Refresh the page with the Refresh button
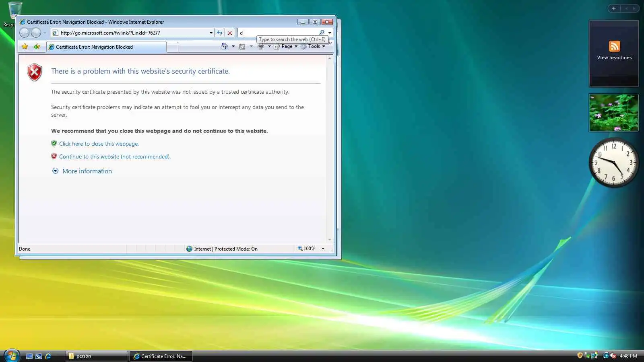The height and width of the screenshot is (362, 644). tap(220, 33)
